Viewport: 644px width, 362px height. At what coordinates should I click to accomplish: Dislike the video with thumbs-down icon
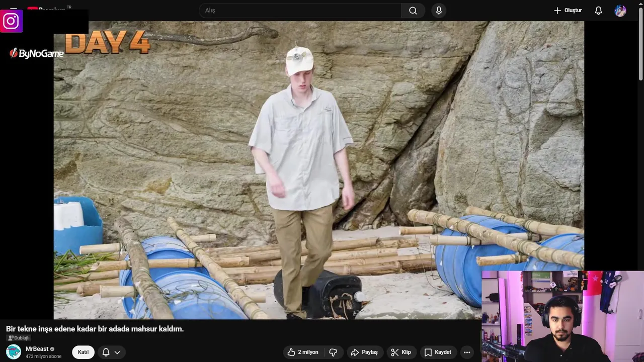pyautogui.click(x=333, y=352)
